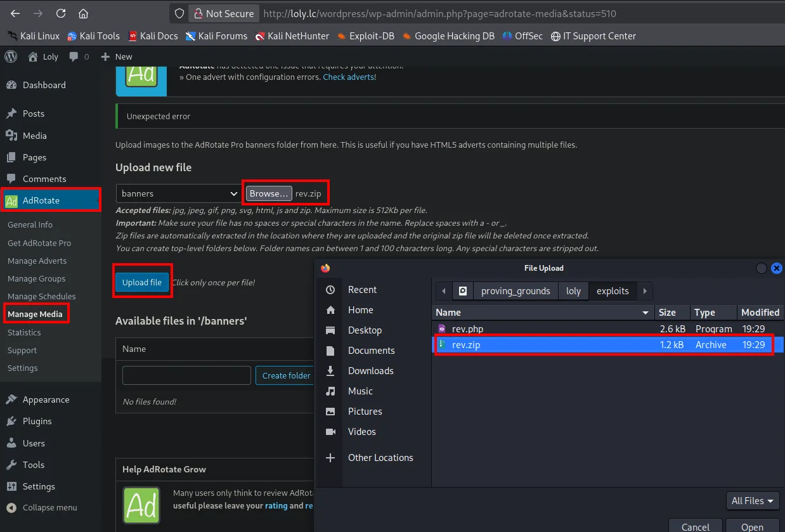This screenshot has width=785, height=532.
Task: Expand the banners folder dropdown
Action: (178, 193)
